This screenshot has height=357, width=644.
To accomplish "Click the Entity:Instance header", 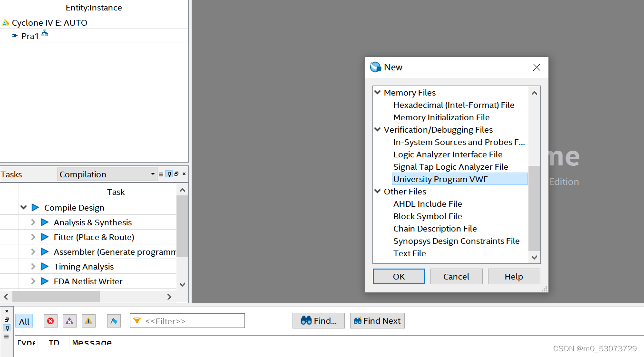I will [x=94, y=8].
